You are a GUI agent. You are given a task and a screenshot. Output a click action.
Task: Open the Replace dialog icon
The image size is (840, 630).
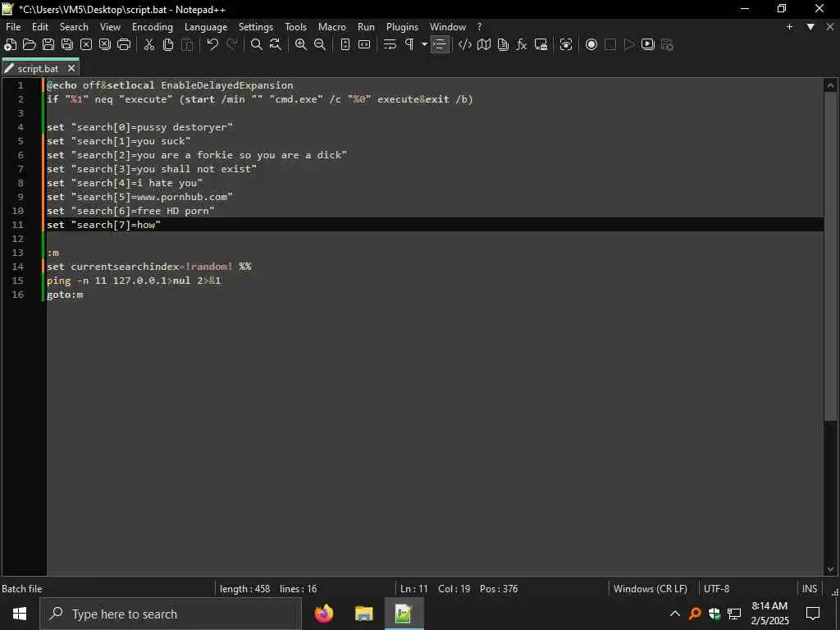276,44
